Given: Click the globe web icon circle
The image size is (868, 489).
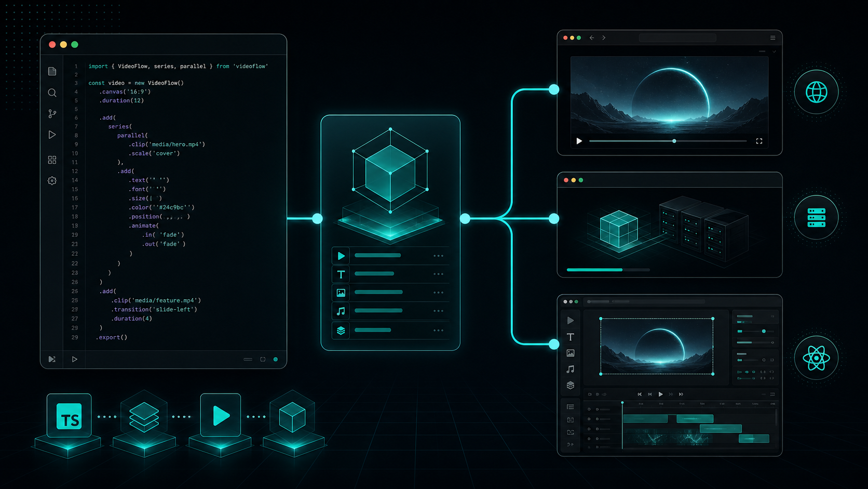Looking at the screenshot, I should [x=816, y=92].
